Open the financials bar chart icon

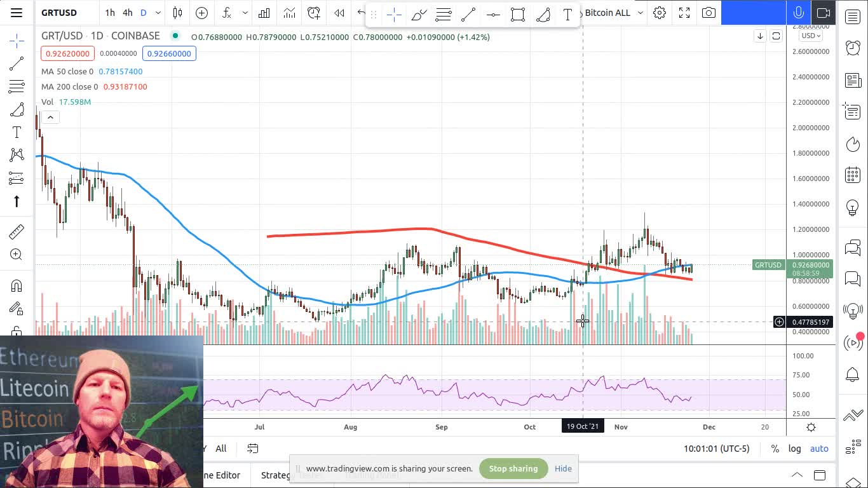(x=264, y=13)
